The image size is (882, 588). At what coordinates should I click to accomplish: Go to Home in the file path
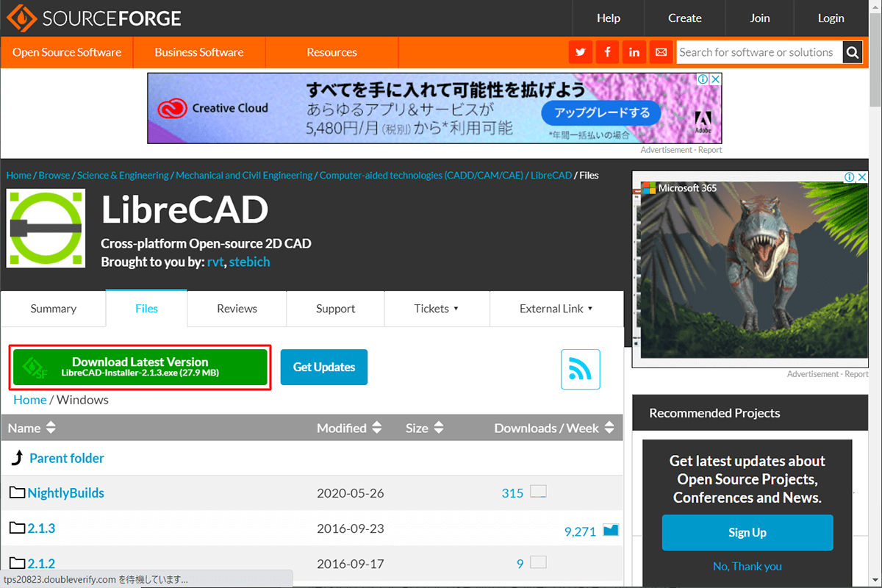pos(30,400)
